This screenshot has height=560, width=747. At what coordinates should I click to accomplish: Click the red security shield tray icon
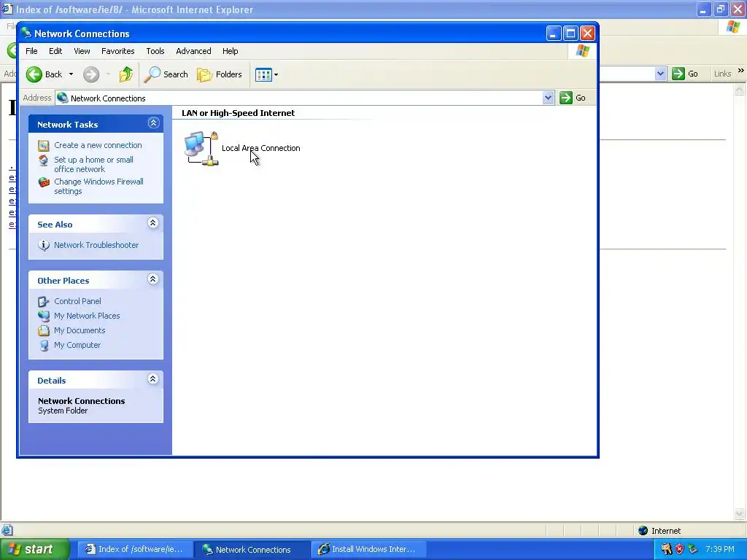click(679, 550)
